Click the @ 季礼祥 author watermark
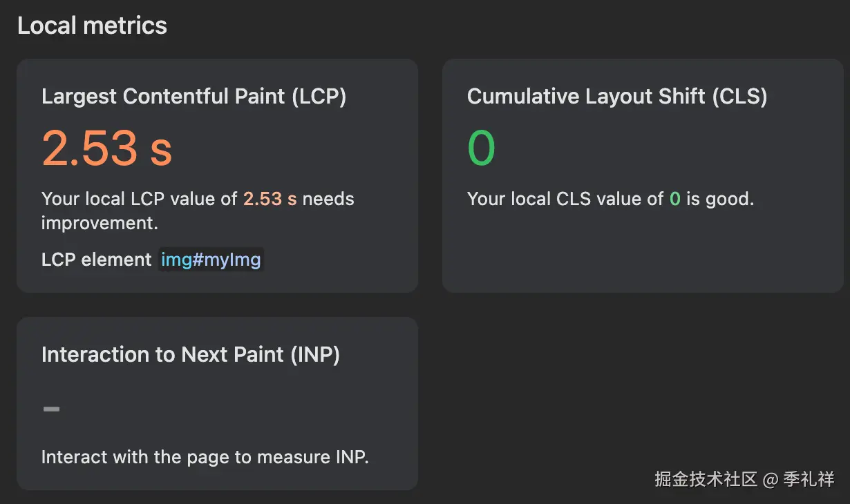This screenshot has height=504, width=850. point(799,479)
